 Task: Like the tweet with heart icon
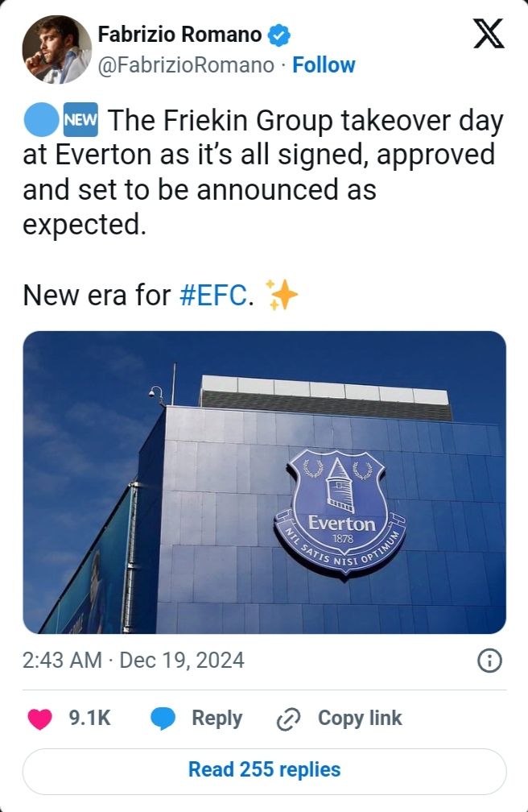40,719
